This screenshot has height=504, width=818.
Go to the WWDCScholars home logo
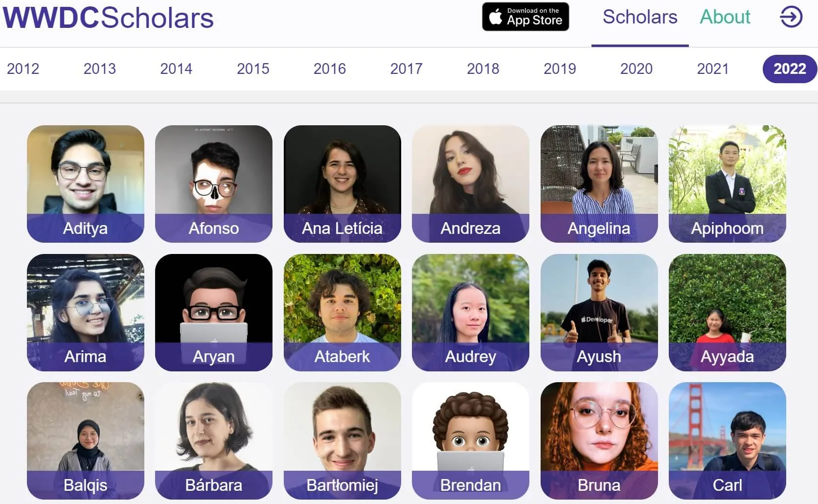[108, 18]
